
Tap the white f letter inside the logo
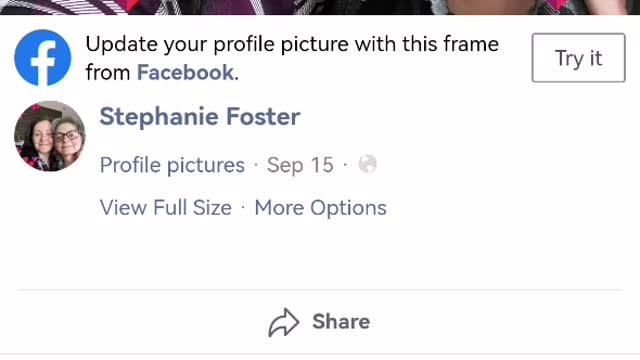click(43, 63)
